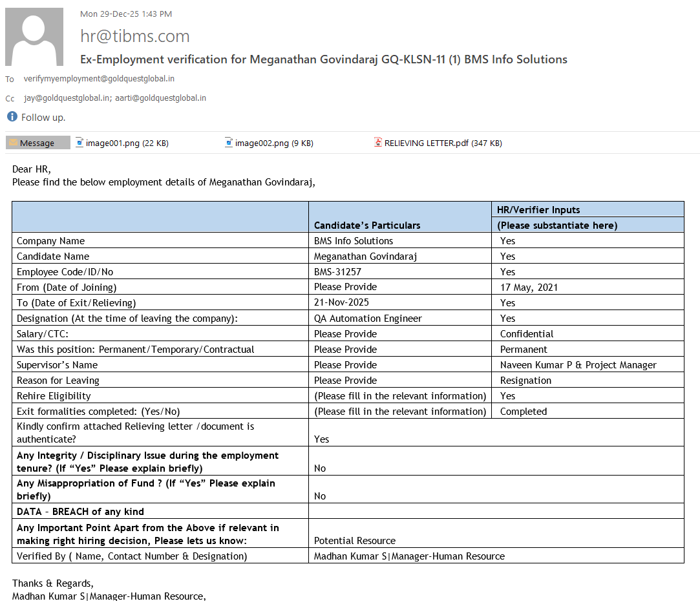Click the Follow up info icon
The image size is (700, 608).
[x=12, y=117]
